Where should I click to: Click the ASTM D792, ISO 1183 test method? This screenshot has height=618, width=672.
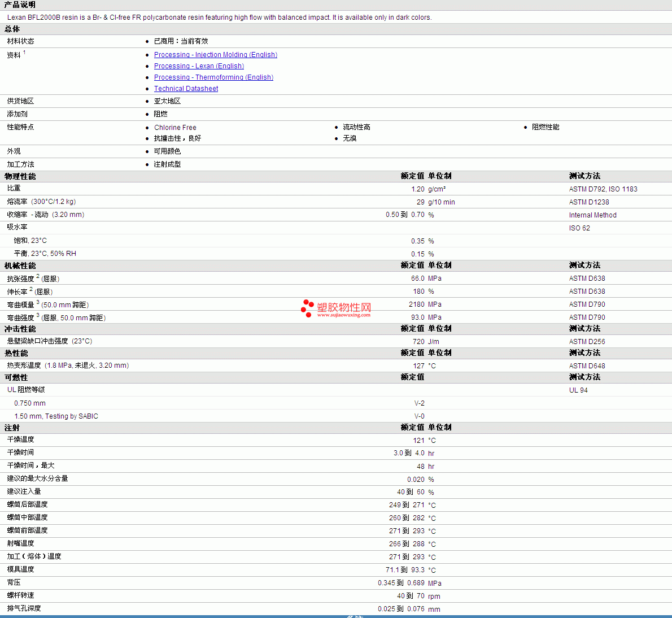click(603, 189)
